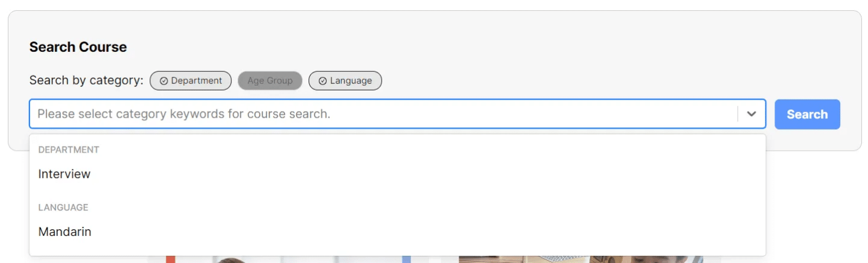
Task: Click the blue Search button
Action: 807,114
